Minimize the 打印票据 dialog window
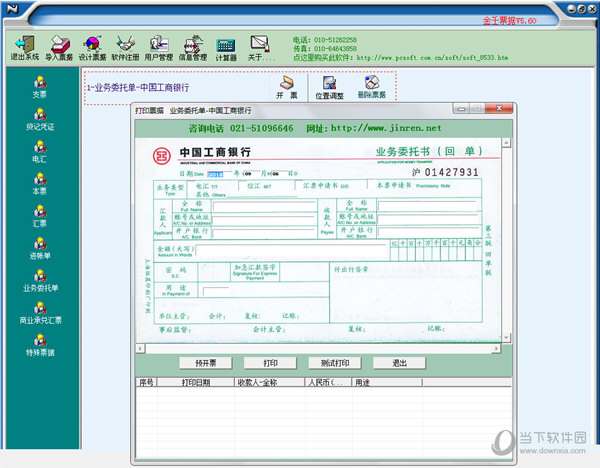This screenshot has height=468, width=600. point(461,109)
